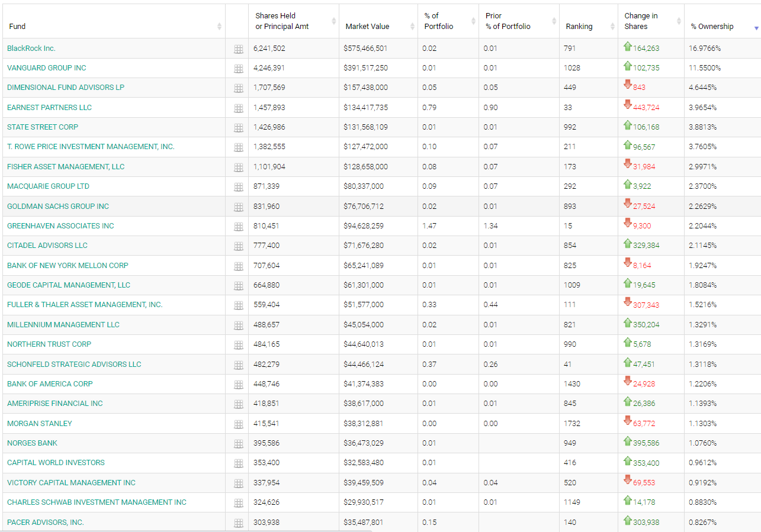
Task: Click grid icon for Bank of New York Mellon
Action: click(239, 266)
